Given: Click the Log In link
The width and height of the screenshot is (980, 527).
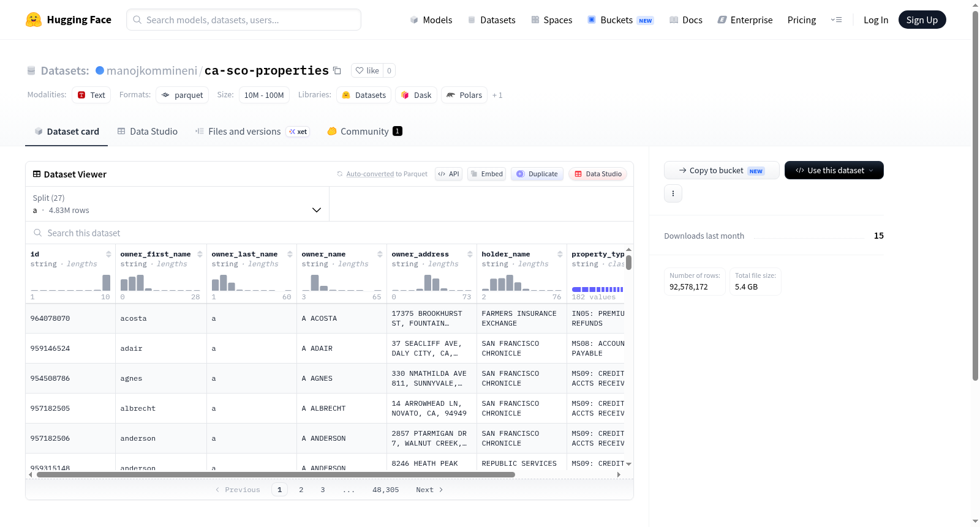Looking at the screenshot, I should [876, 20].
